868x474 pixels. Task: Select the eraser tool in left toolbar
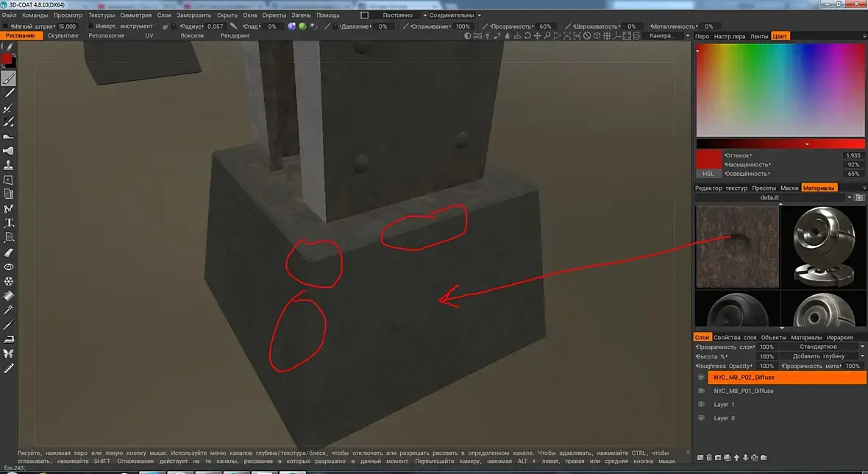tap(9, 252)
